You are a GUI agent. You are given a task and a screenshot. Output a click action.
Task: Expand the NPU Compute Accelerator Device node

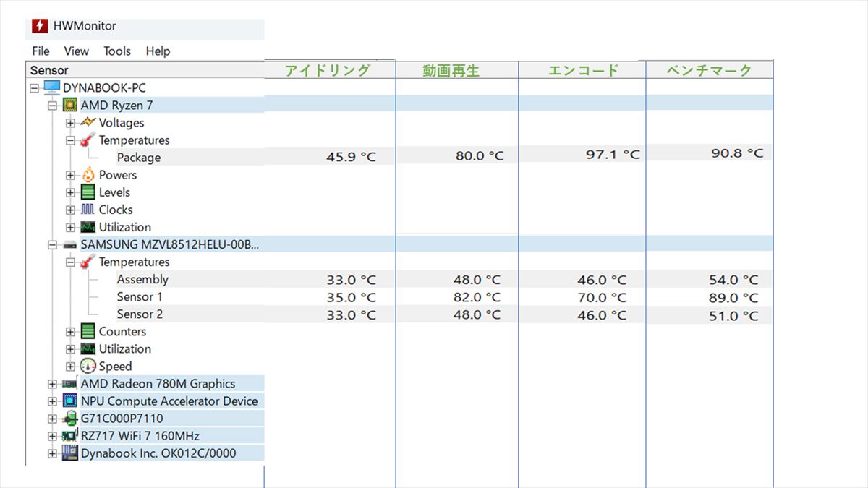[52, 401]
